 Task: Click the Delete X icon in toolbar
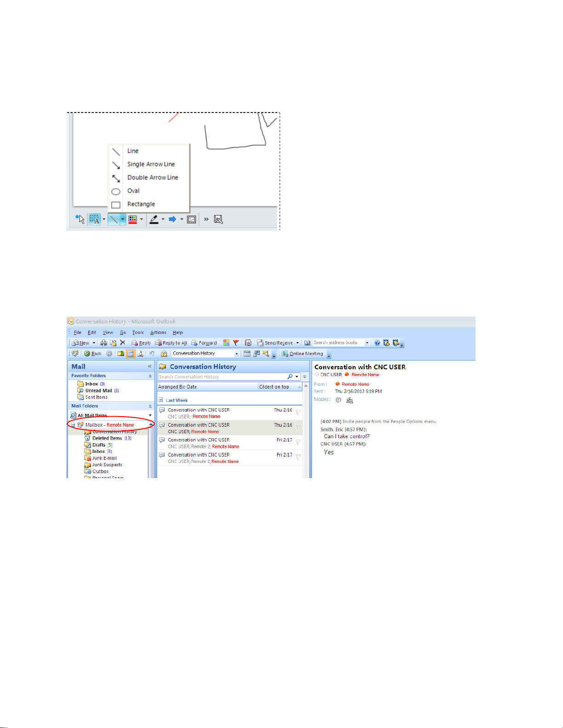(123, 343)
